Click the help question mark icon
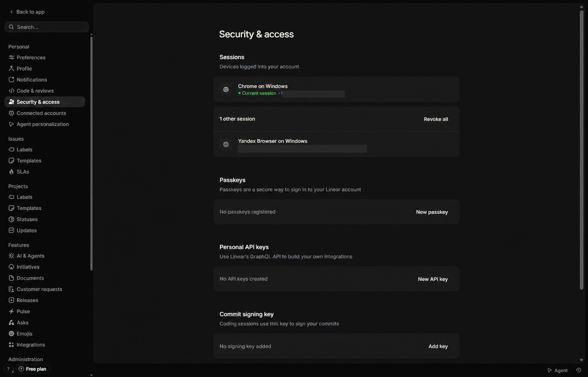Viewport: 588px width, 377px height. (8, 369)
